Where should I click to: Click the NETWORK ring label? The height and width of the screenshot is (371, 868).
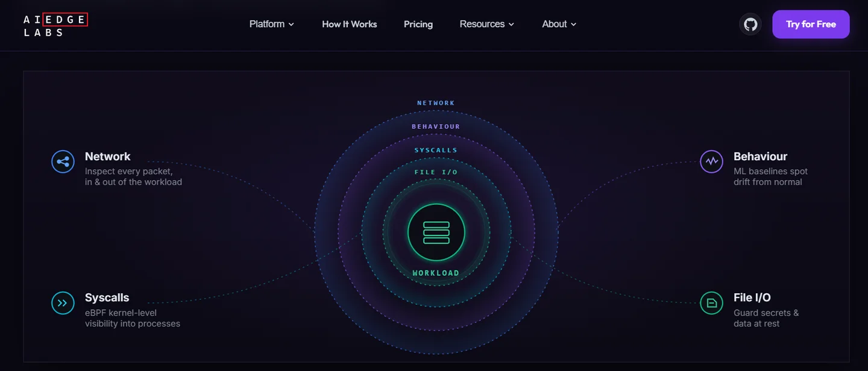(436, 103)
